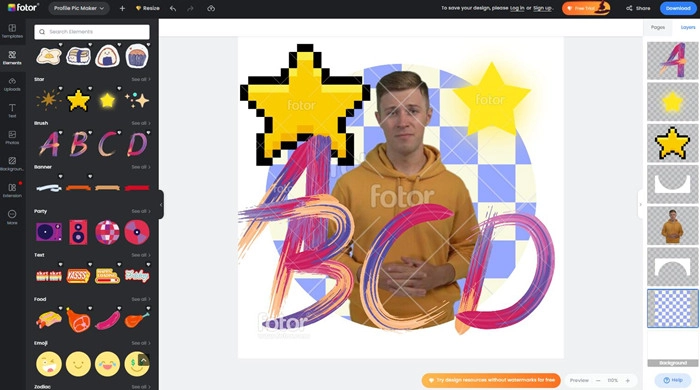Expand Zodiac category with See all
Image resolution: width=700 pixels, height=390 pixels.
[141, 386]
